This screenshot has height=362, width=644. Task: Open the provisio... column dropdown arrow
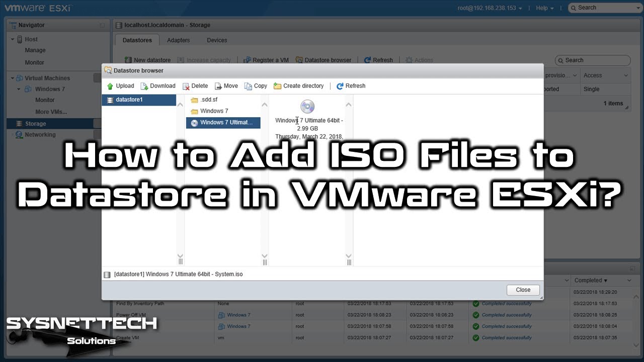575,75
